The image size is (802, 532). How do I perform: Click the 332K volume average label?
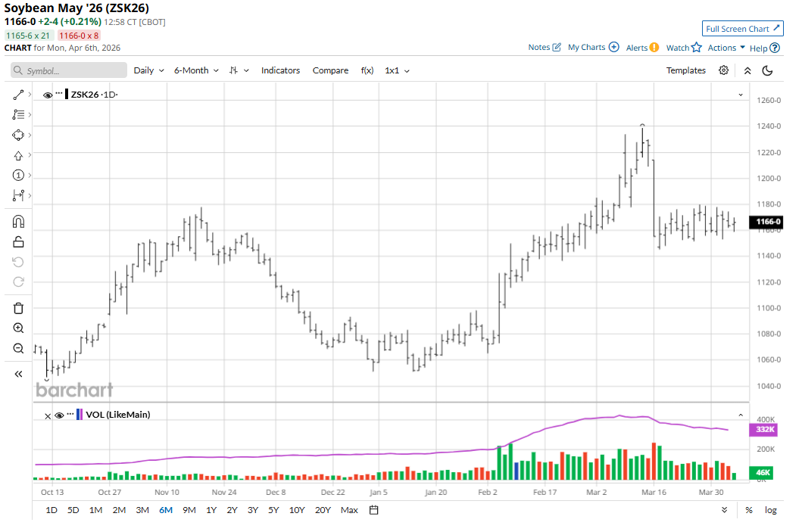click(763, 429)
